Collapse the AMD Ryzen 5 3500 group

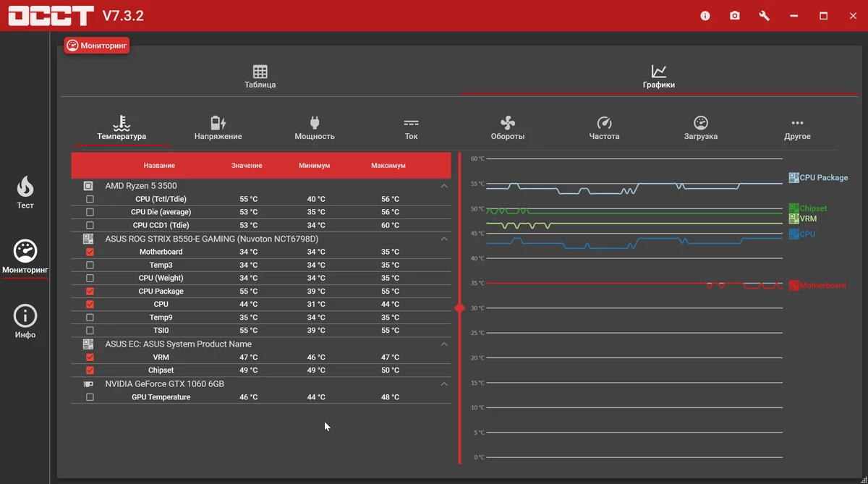point(444,186)
